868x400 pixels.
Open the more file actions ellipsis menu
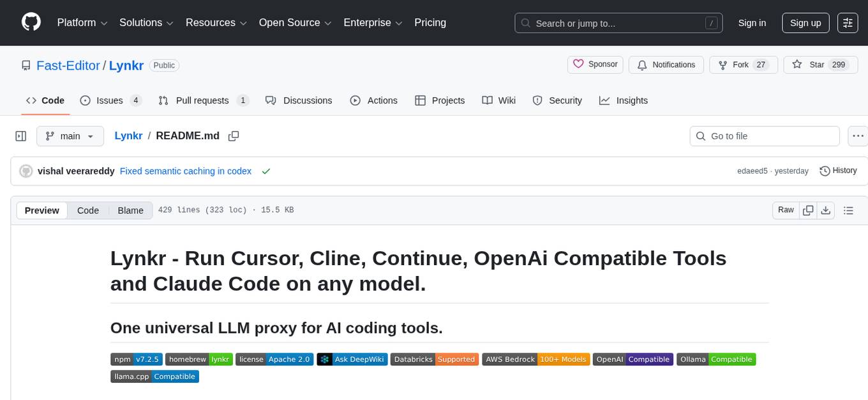(x=858, y=135)
